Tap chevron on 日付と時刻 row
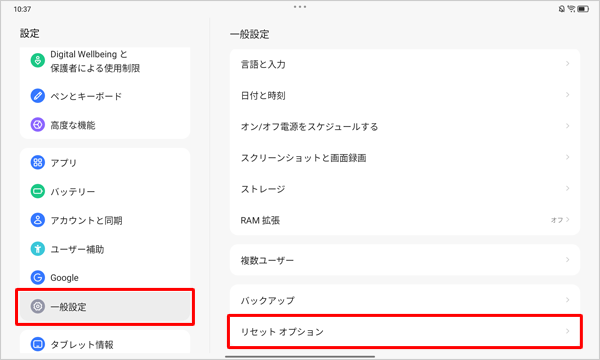The image size is (600, 360). tap(567, 94)
